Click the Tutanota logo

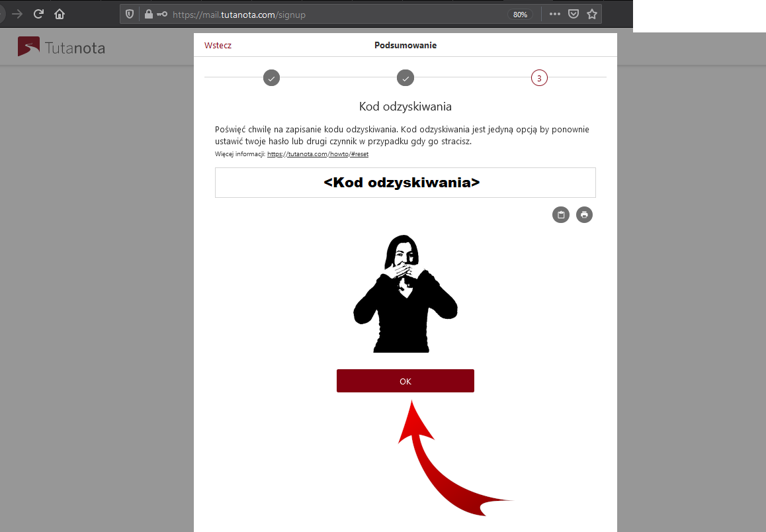[x=61, y=47]
